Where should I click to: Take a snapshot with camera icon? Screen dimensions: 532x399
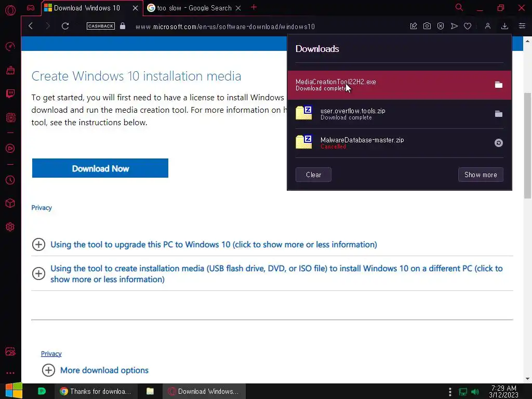click(x=427, y=26)
